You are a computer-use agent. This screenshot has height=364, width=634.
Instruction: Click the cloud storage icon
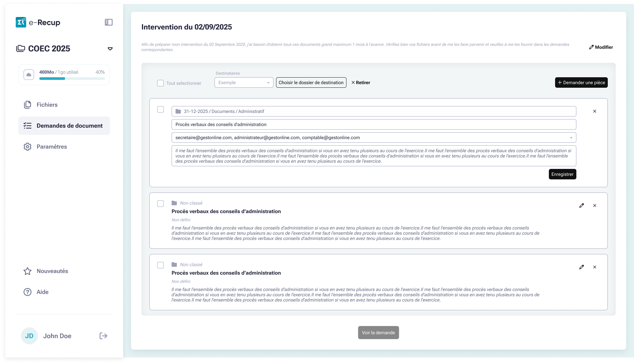29,75
